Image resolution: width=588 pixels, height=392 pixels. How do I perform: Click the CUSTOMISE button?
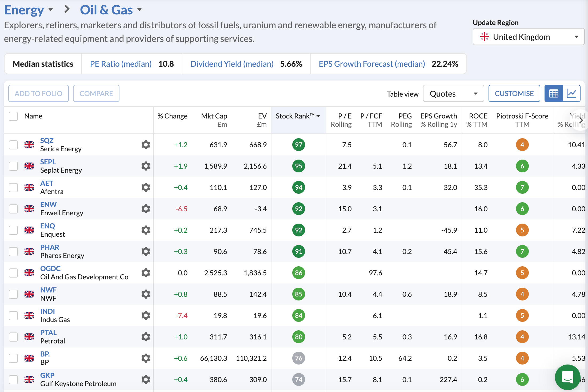tap(514, 93)
